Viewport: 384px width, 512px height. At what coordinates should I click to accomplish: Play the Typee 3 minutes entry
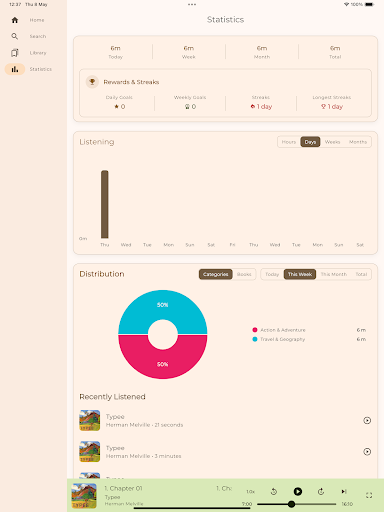point(367,452)
